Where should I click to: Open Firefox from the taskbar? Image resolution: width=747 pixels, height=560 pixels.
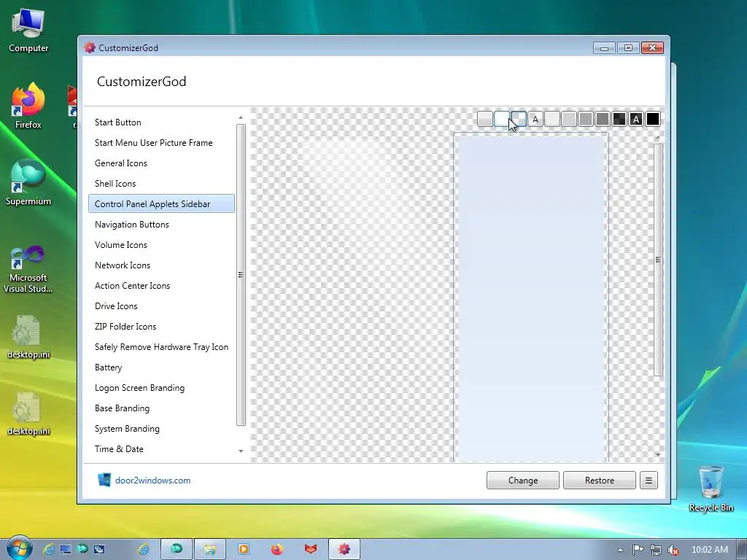[x=276, y=549]
